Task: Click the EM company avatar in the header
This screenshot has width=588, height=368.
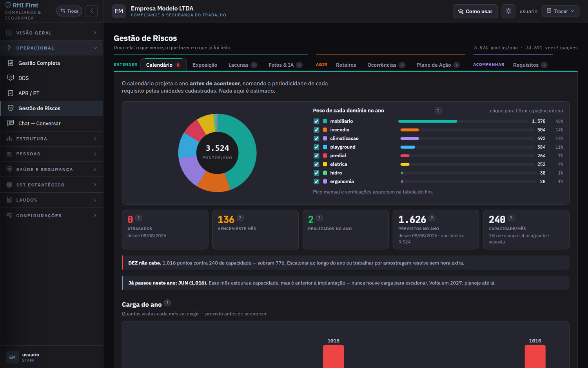Action: (119, 11)
